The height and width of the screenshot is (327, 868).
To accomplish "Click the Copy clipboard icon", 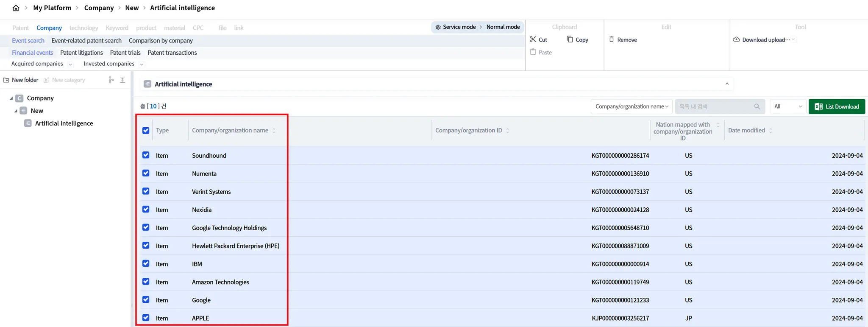I will click(570, 39).
